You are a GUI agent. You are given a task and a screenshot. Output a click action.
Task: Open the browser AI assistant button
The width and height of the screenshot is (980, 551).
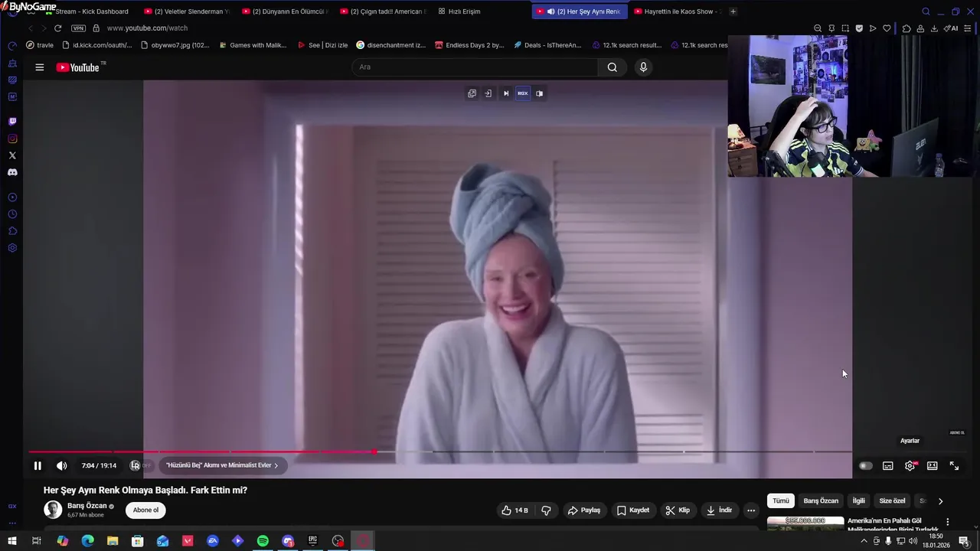click(952, 28)
